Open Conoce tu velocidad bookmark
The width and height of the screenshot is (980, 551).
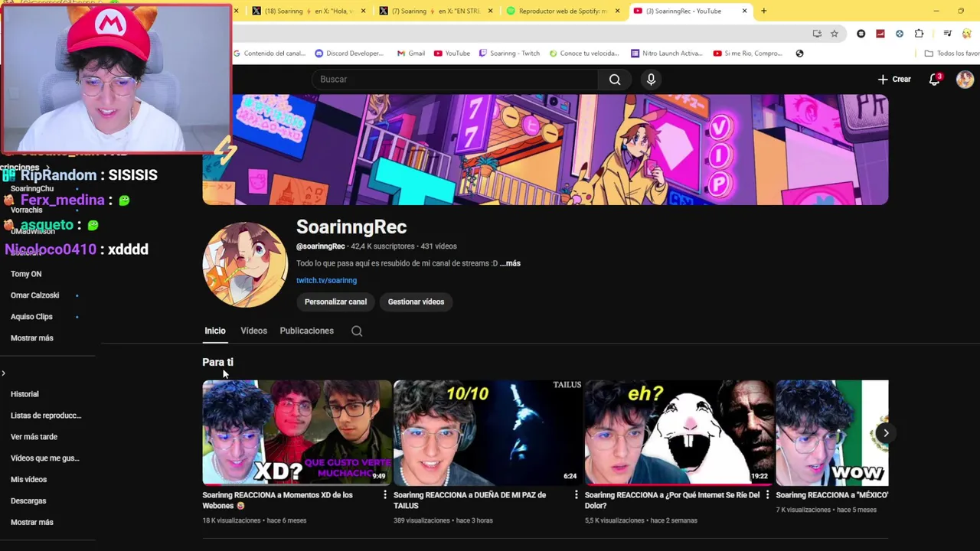583,54
